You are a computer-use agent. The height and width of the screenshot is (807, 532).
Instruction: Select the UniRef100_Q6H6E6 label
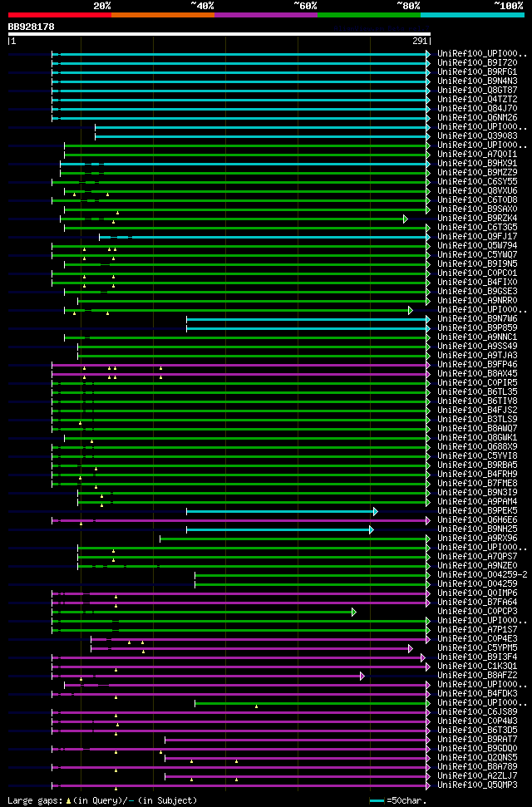477,520
